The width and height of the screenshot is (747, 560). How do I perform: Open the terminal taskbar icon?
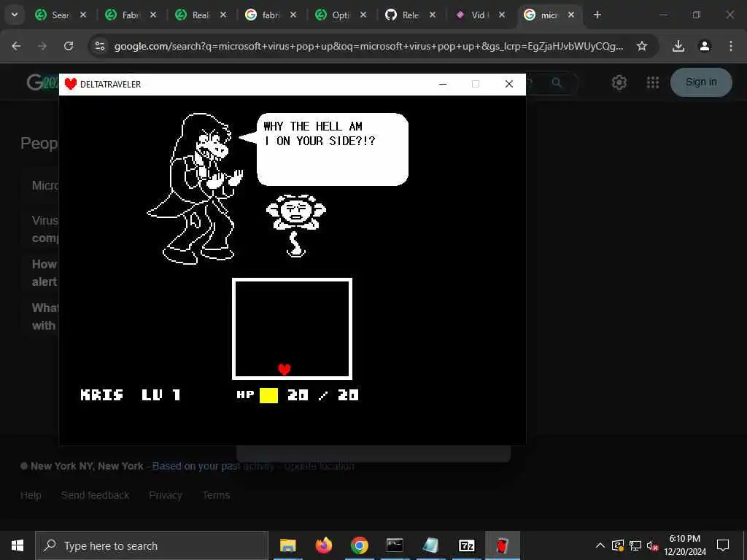pos(395,545)
